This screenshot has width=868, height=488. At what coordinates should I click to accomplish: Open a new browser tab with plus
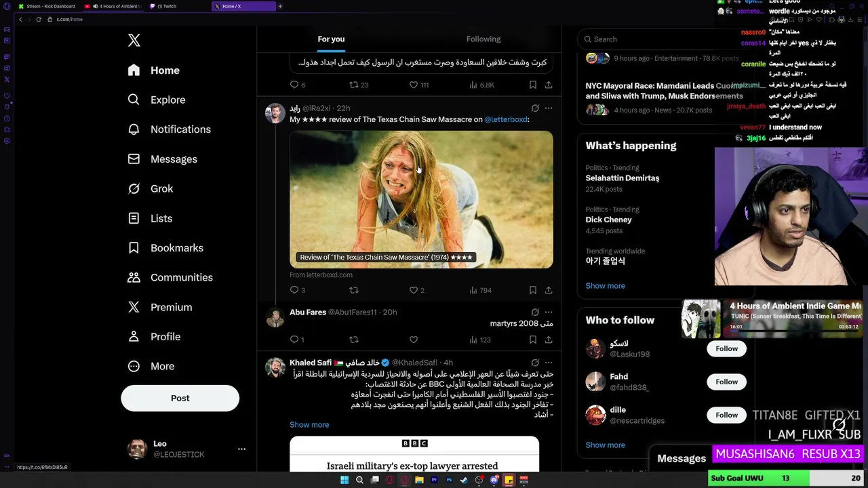tap(280, 6)
